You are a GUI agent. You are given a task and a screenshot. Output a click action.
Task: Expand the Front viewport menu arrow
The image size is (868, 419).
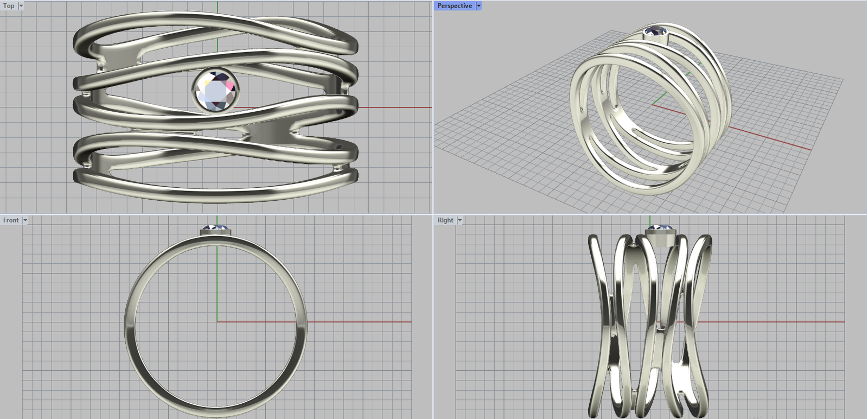point(25,220)
